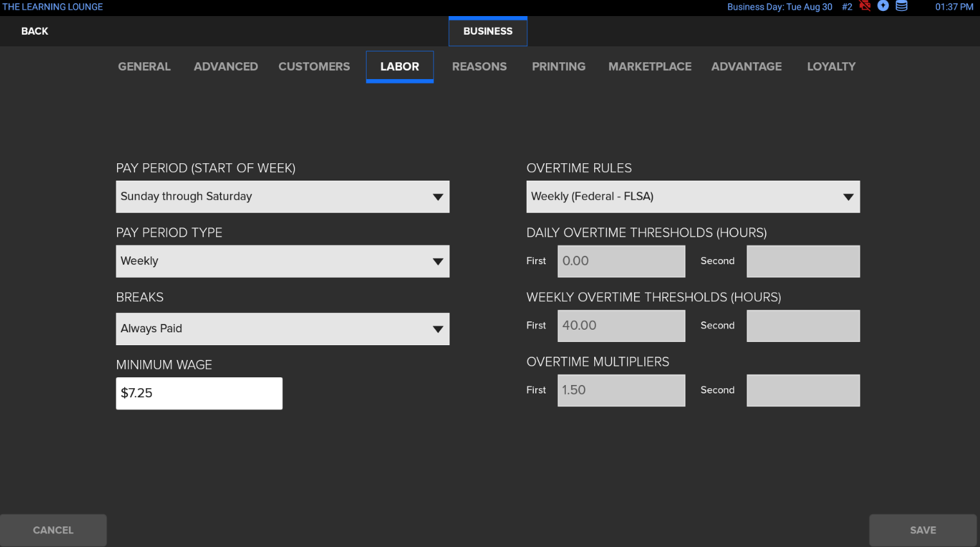Select the MARKETPLACE tab
Screen dimensions: 980x547
point(649,66)
